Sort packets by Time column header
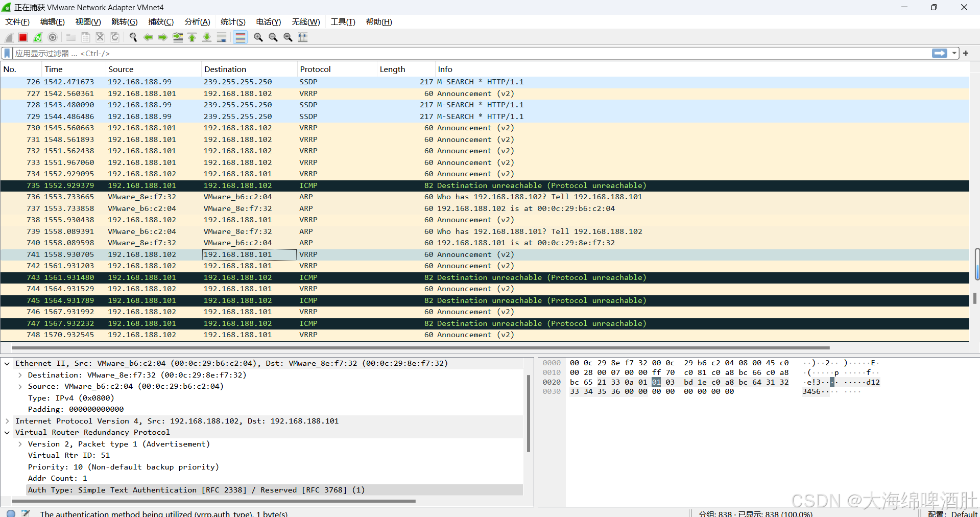The image size is (980, 517). (74, 69)
